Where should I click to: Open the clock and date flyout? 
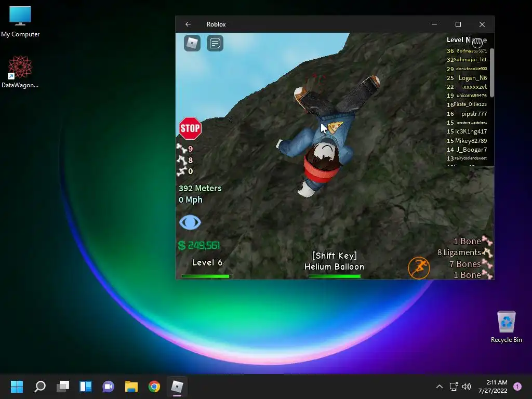pos(493,387)
